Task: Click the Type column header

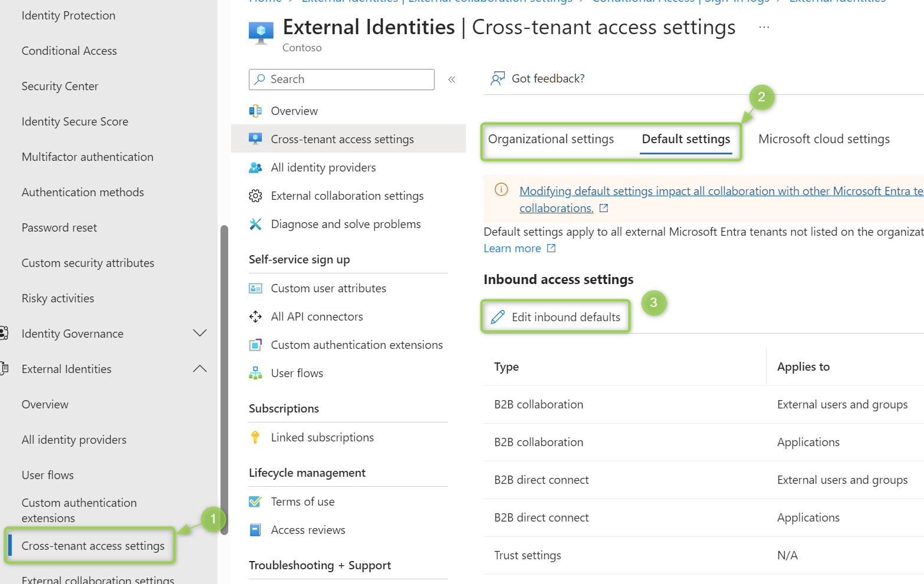Action: (506, 367)
